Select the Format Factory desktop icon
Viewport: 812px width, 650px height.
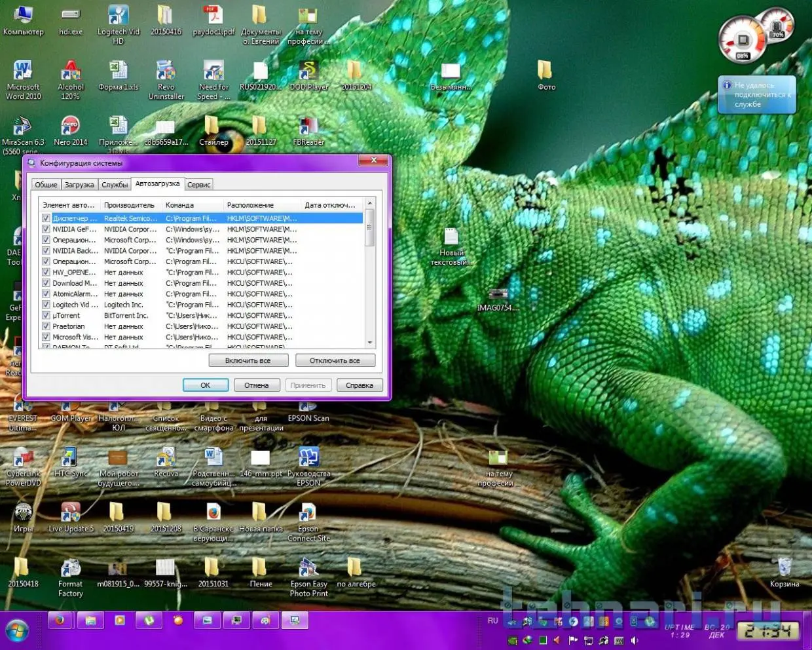tap(71, 569)
